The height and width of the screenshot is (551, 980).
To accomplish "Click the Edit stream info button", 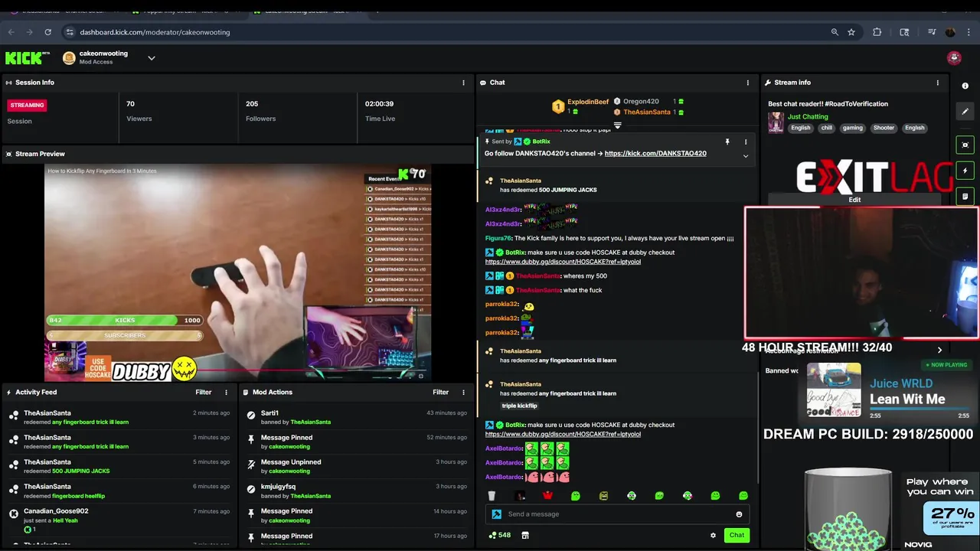I will 854,200.
